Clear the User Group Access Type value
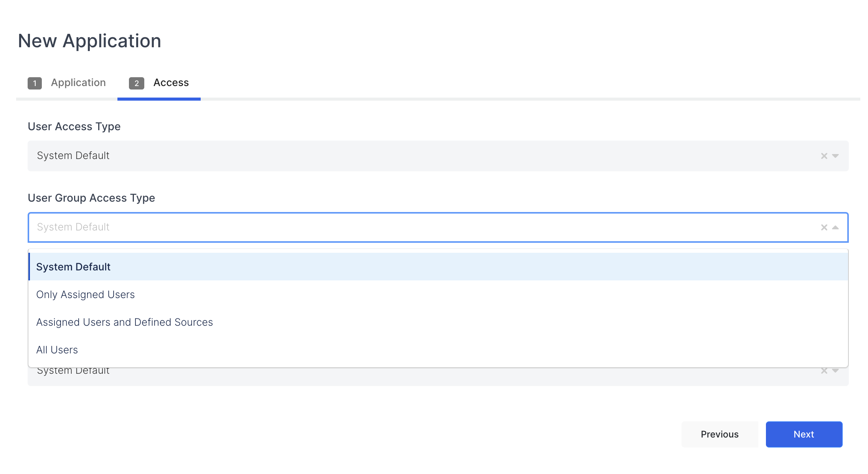 (x=824, y=227)
